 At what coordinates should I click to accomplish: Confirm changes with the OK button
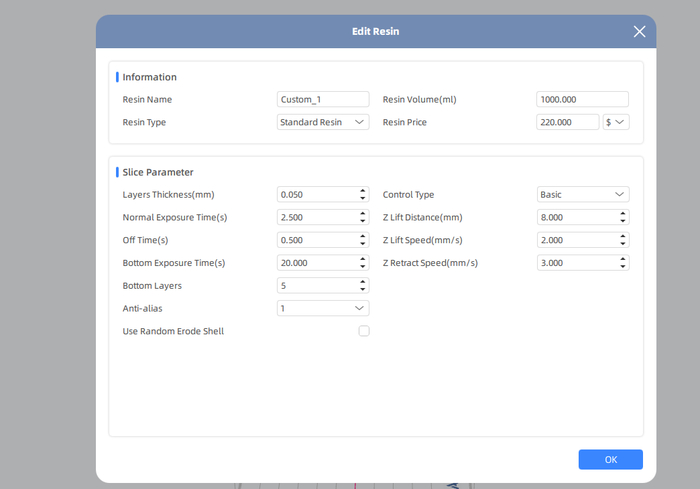click(610, 460)
